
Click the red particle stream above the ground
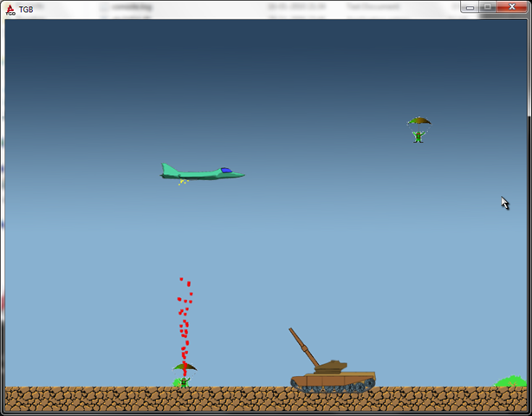185,321
